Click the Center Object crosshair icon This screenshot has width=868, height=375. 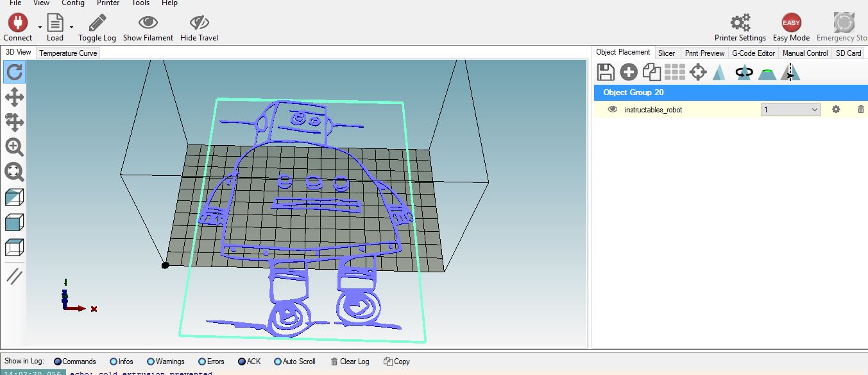[698, 73]
